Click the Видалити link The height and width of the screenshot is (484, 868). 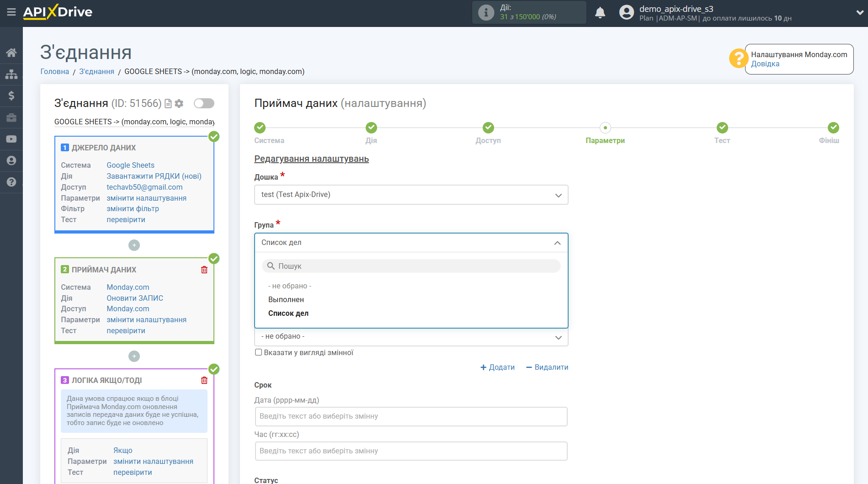547,367
